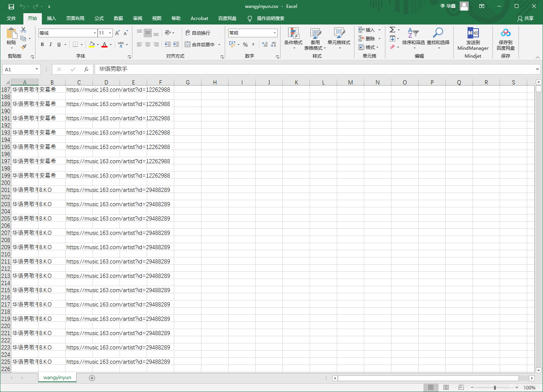Click the zoom slider handle
Viewport: 543px width, 392px height.
click(x=495, y=387)
